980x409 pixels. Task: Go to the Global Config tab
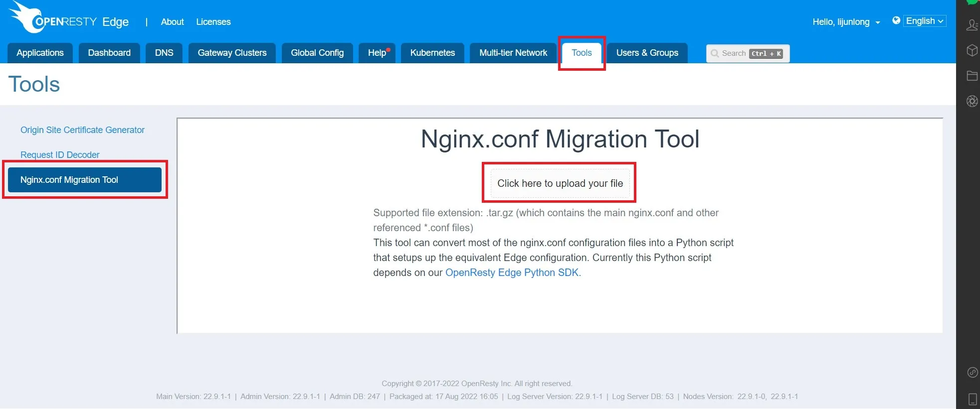(317, 53)
